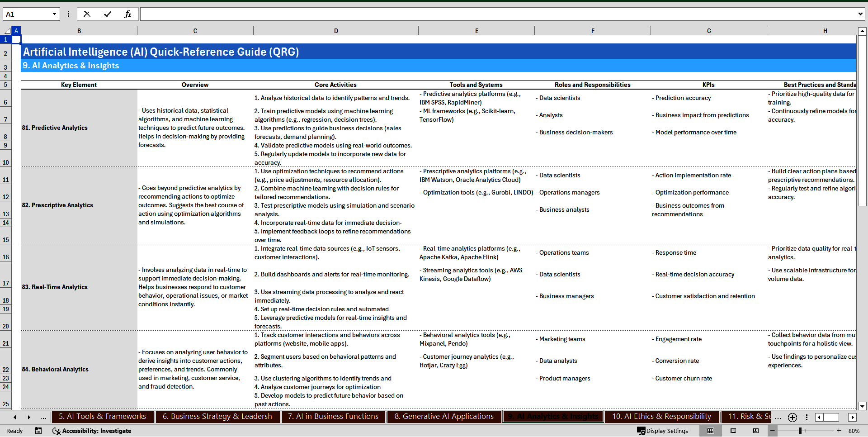Open the All Sheets vertical ellipsis menu
Viewport: 868px width, 437px height.
807,418
